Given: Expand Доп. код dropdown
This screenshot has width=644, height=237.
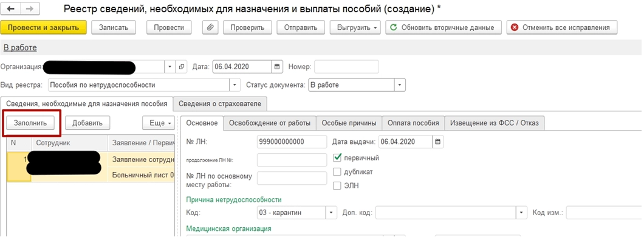Looking at the screenshot, I should [522, 213].
